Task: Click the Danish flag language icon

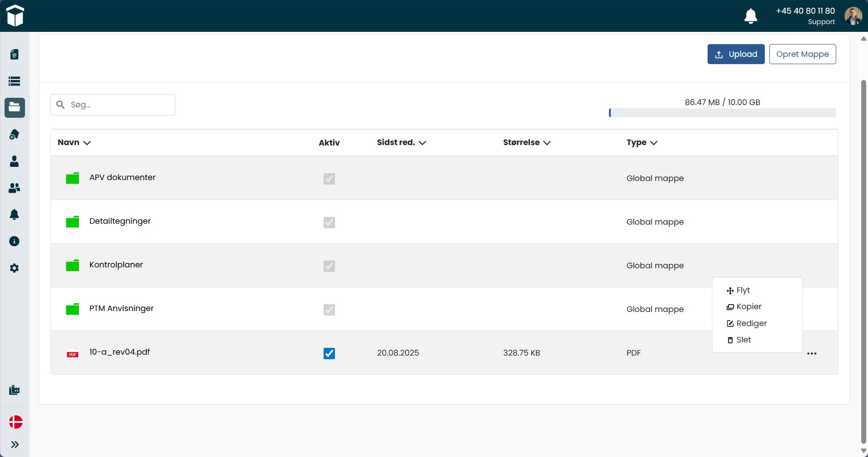Action: 15,422
